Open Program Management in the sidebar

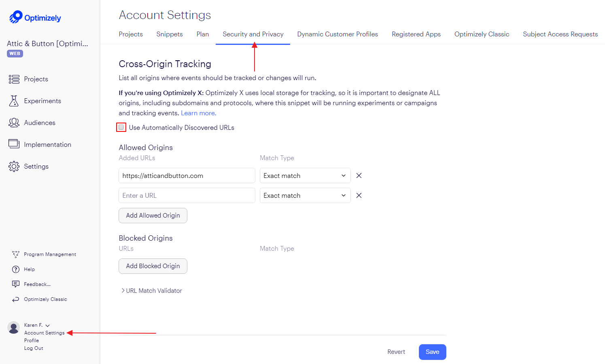[x=50, y=254]
